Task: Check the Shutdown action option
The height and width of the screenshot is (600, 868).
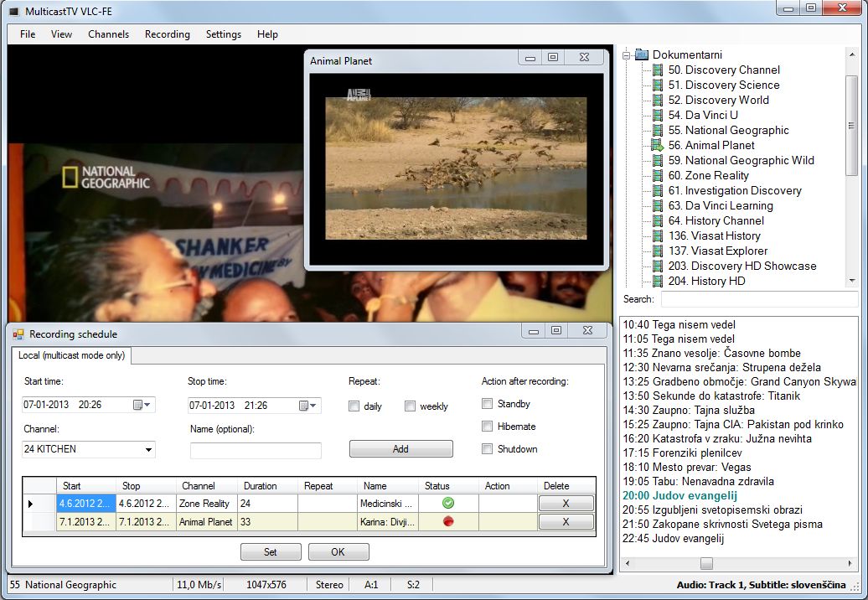Action: pos(487,449)
